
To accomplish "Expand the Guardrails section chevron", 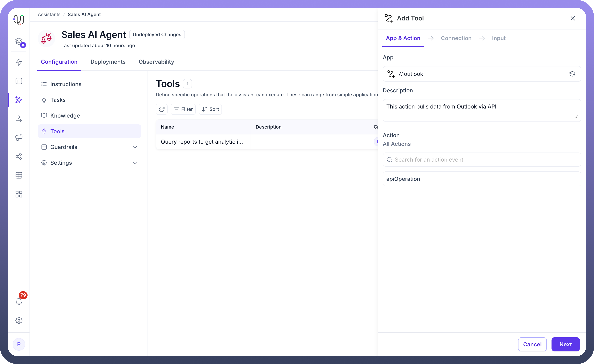I will pos(135,147).
